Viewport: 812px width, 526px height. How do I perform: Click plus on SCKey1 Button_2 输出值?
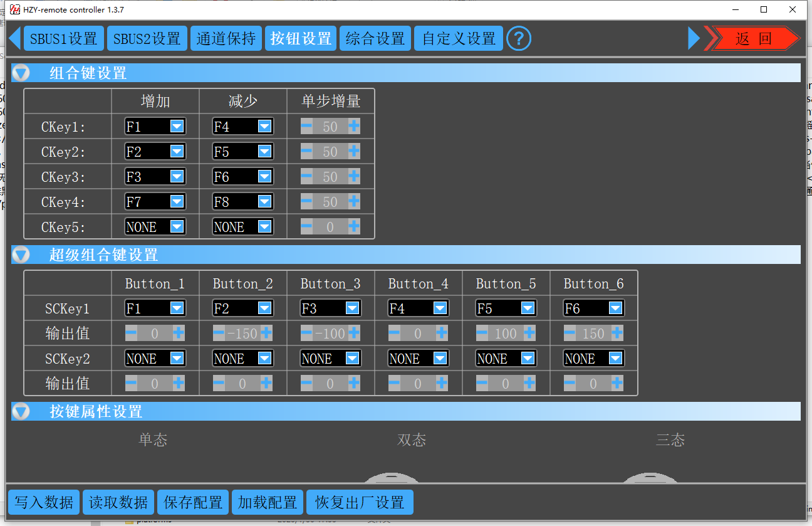[266, 333]
